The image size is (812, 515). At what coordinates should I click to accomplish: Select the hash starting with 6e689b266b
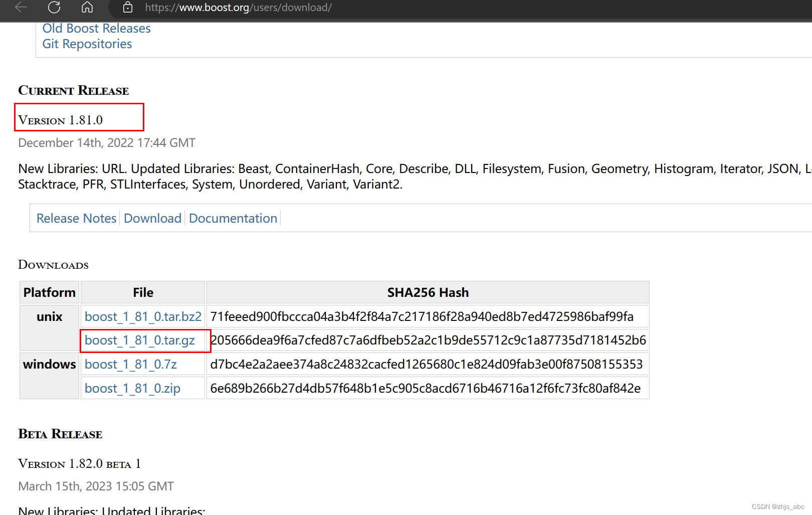coord(426,389)
